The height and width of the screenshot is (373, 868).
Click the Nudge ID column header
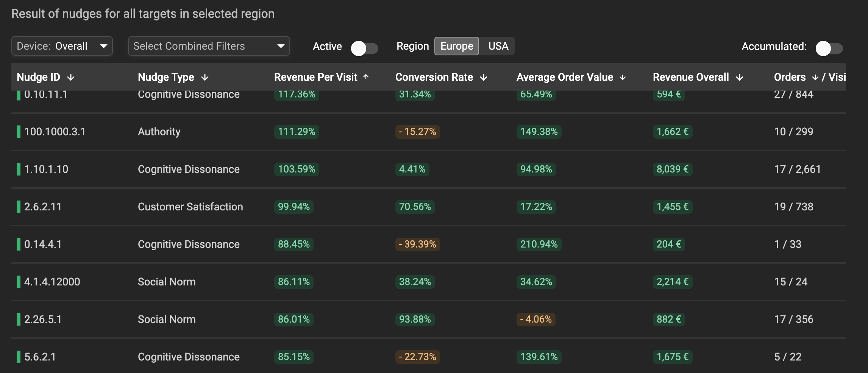[38, 77]
